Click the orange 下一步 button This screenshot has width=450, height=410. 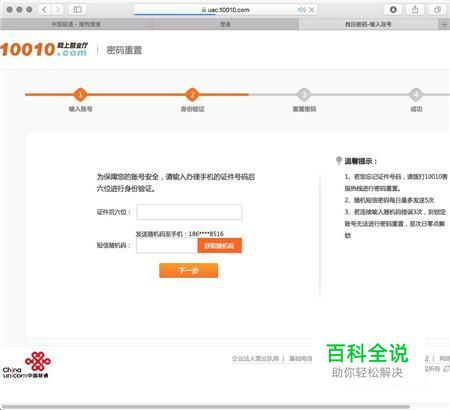click(189, 270)
